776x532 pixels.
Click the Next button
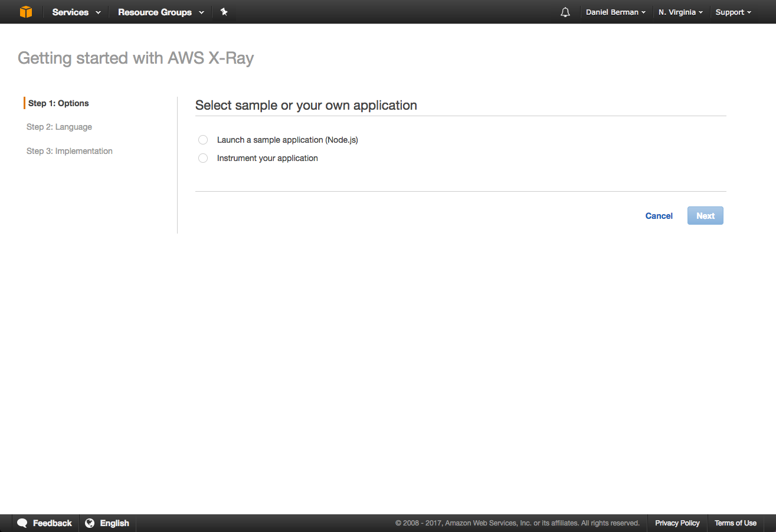coord(705,216)
